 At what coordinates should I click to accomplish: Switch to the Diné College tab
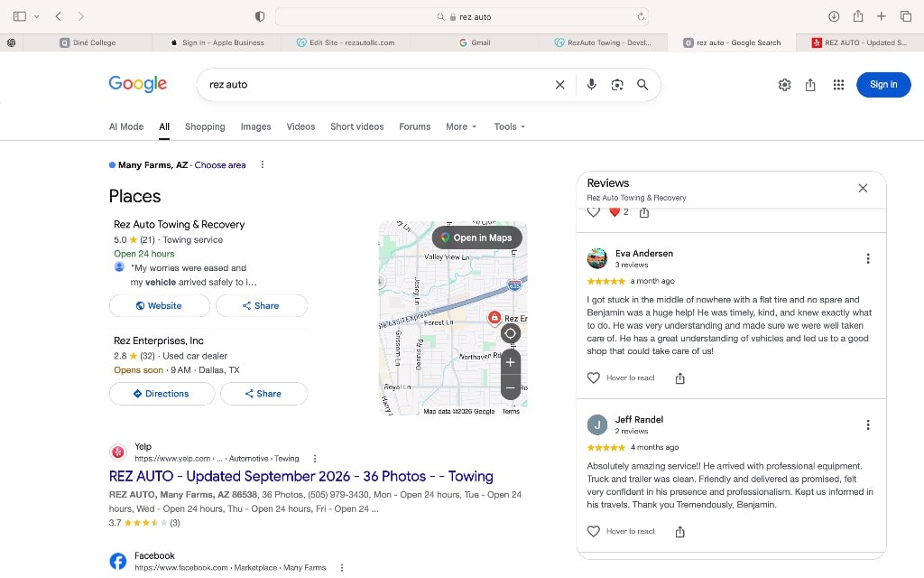pos(88,42)
